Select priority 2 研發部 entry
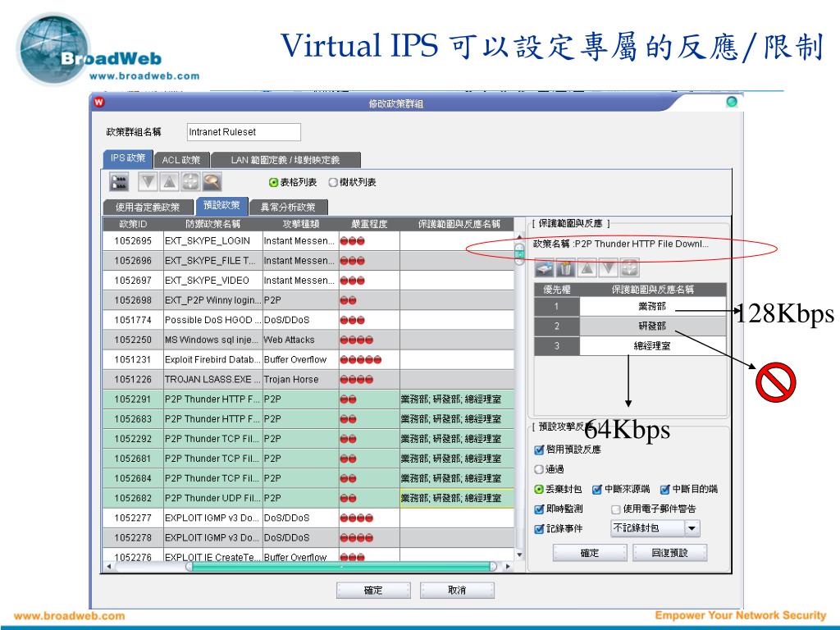 (x=630, y=326)
